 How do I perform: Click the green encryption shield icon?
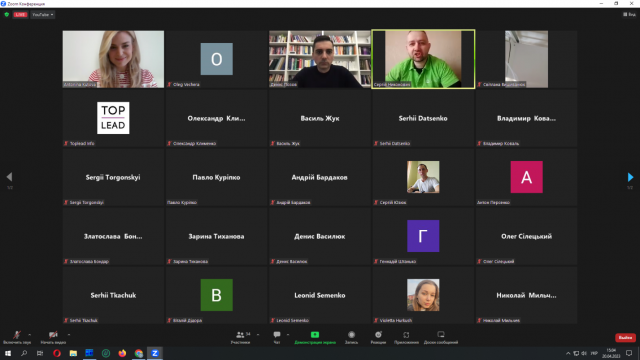[7, 15]
